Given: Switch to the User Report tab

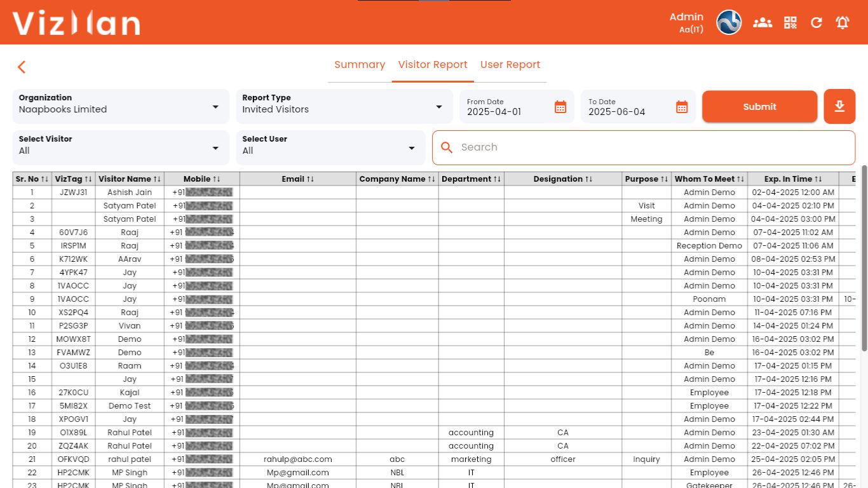Looking at the screenshot, I should coord(510,65).
